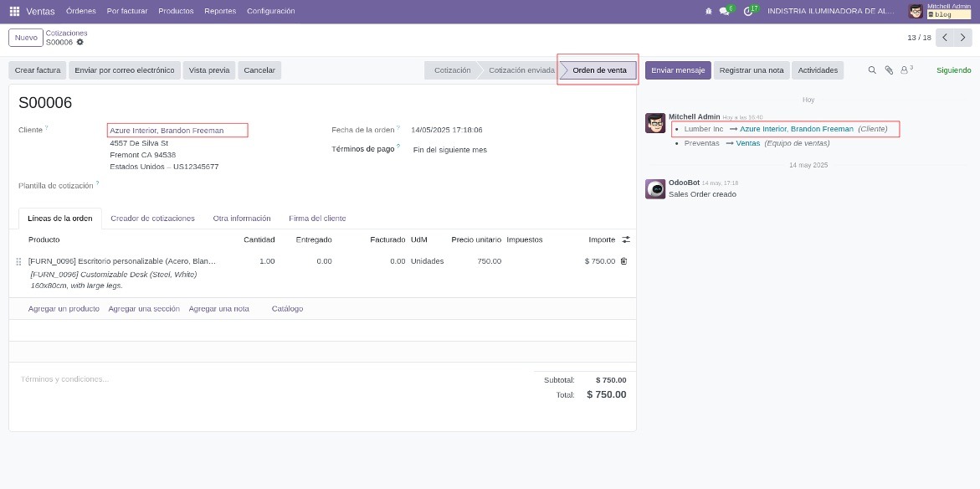Click Agregar una sección link

144,309
